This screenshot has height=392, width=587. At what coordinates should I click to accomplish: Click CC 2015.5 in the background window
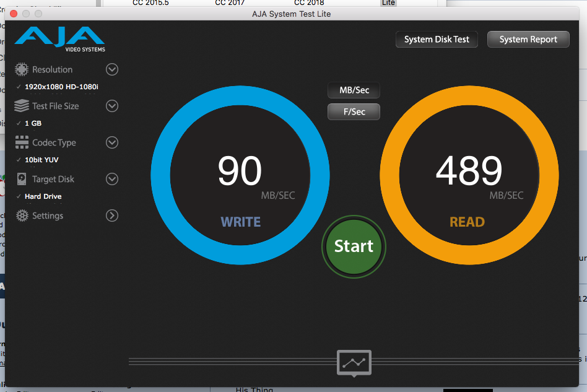coord(150,2)
